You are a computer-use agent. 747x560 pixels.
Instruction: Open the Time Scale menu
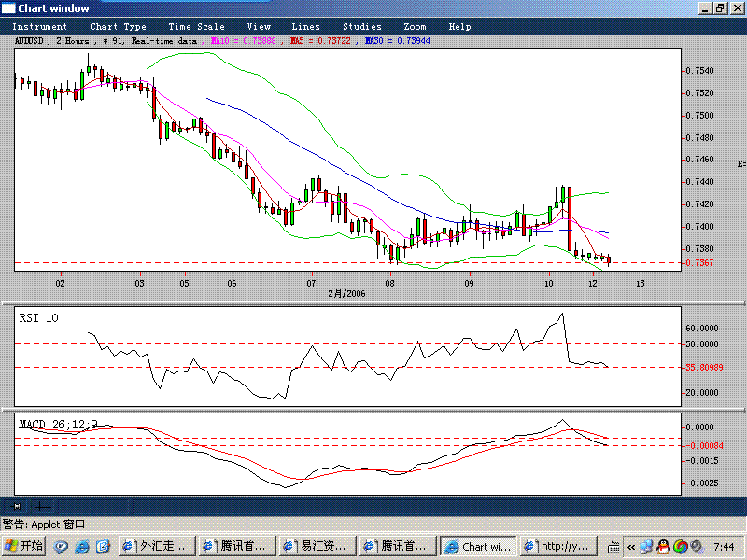click(196, 27)
